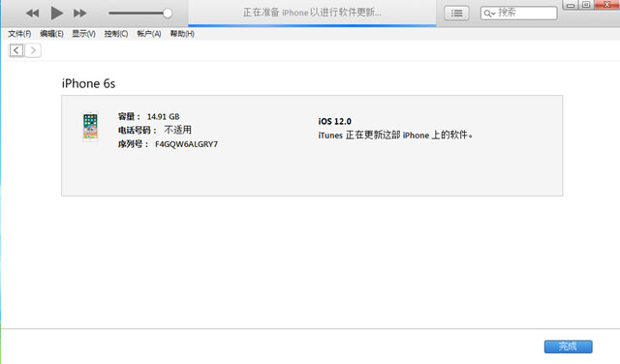Click the update progress status display
Image resolution: width=620 pixels, height=364 pixels.
[312, 13]
